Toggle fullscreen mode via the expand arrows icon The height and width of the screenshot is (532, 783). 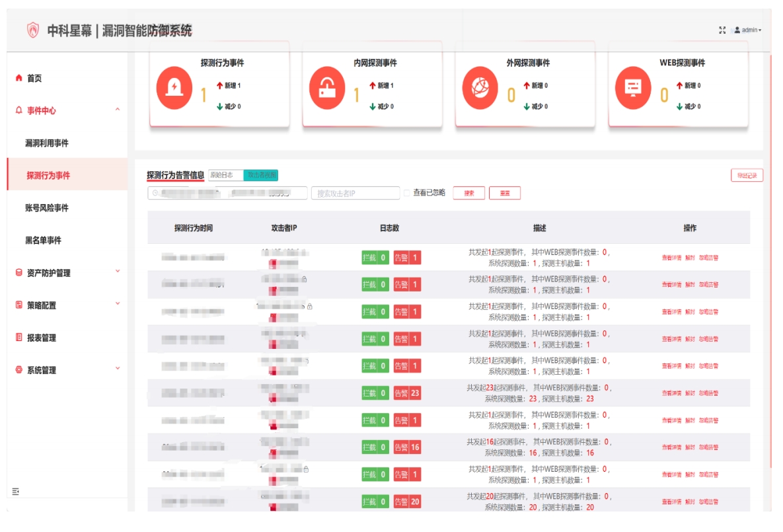[722, 29]
